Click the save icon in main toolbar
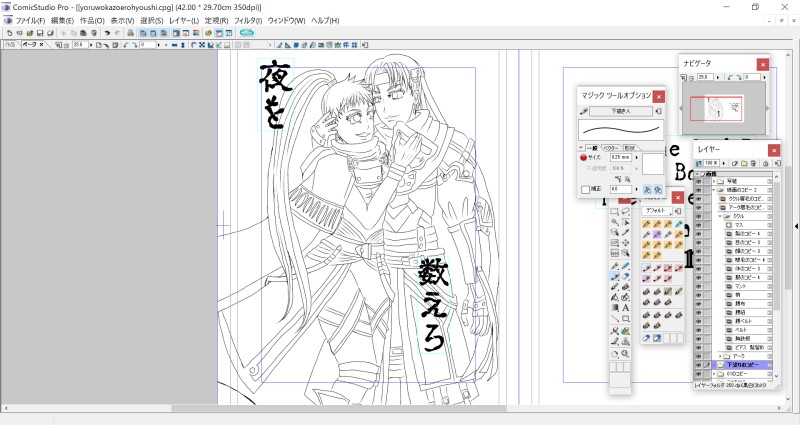800x425 pixels. point(40,33)
